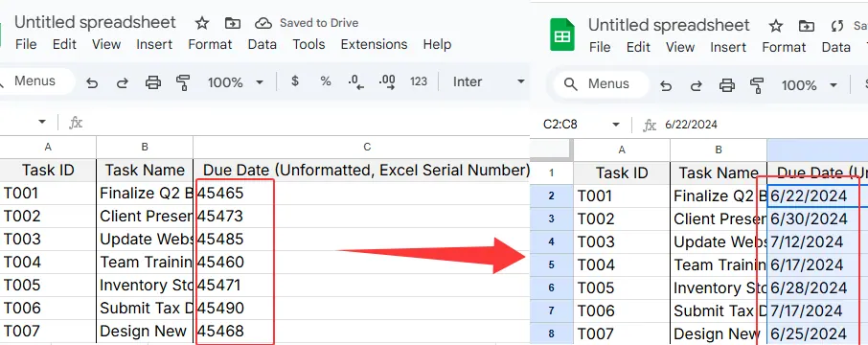Select row 5 header in right window

[x=551, y=264]
